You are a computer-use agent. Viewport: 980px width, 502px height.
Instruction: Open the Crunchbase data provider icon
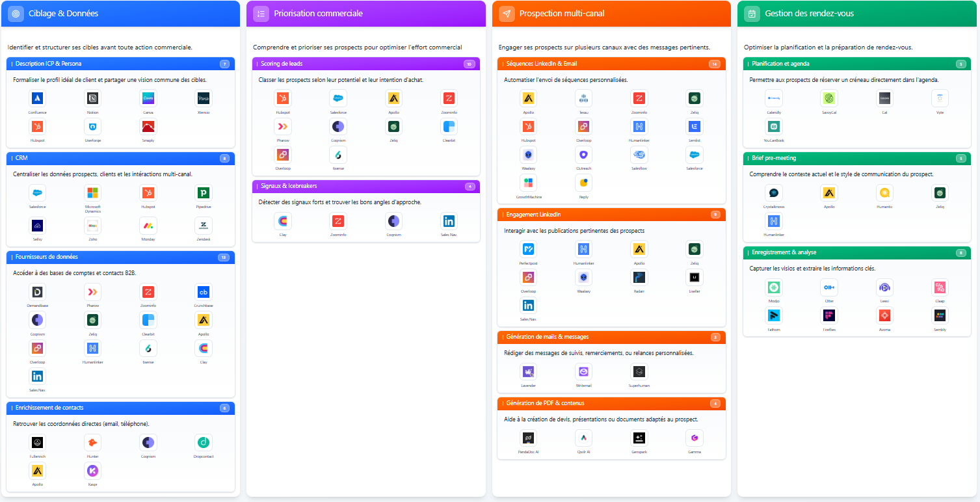tap(204, 292)
